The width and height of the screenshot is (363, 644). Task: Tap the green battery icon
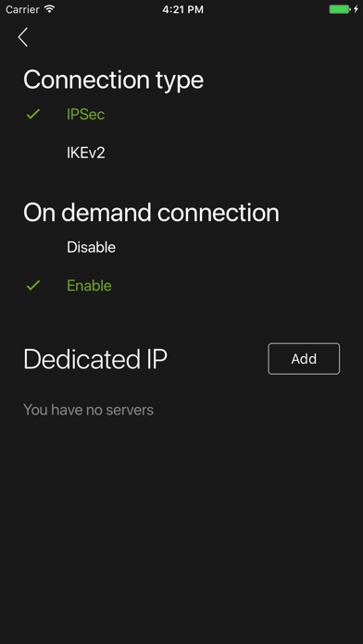point(340,9)
